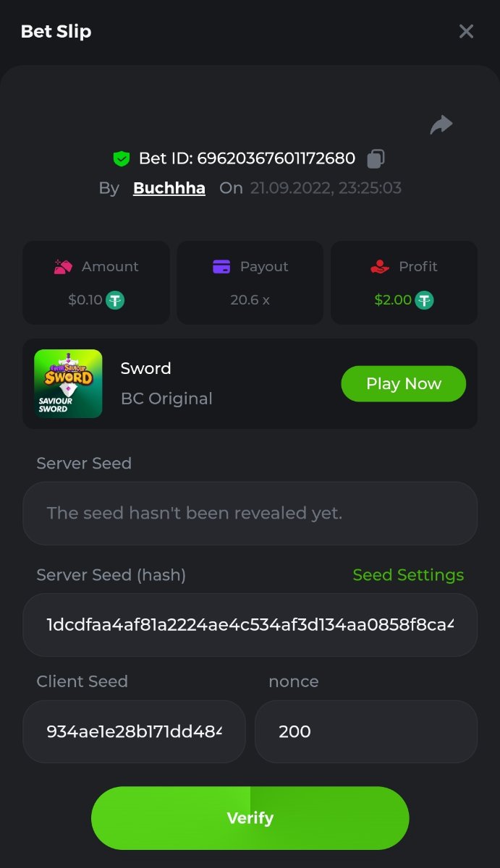
Task: Select the Server Seed hash field
Action: 250,625
